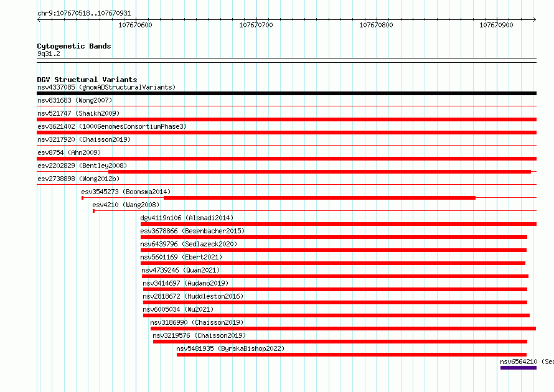The image size is (554, 392).
Task: Open variant esv8754 (Ahn2009) label
Action: pyautogui.click(x=69, y=152)
